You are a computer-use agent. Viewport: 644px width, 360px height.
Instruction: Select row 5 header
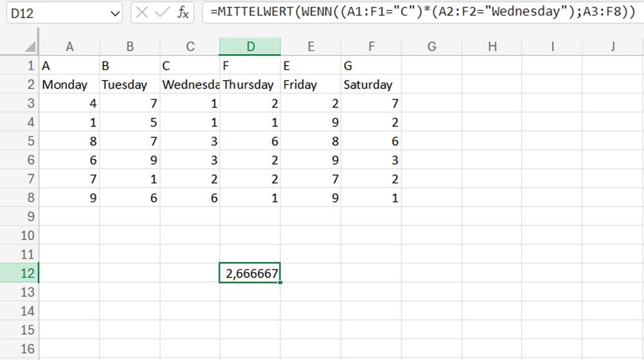[x=19, y=141]
